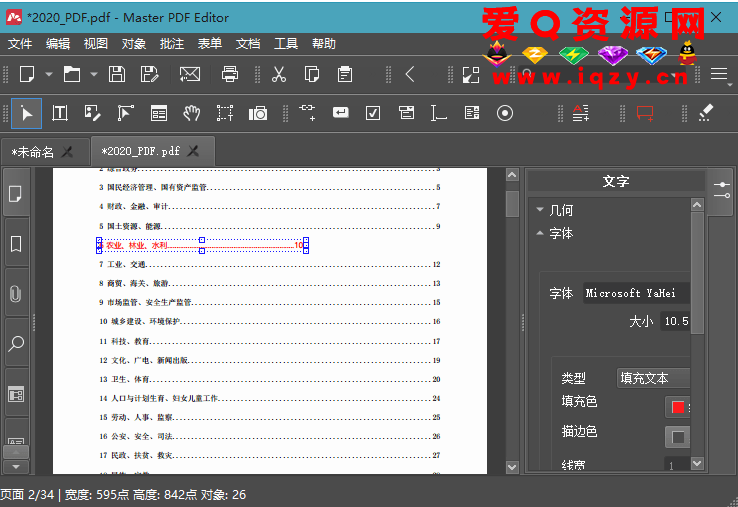The image size is (738, 507).
Task: Insert a combo box form field
Action: 406,113
